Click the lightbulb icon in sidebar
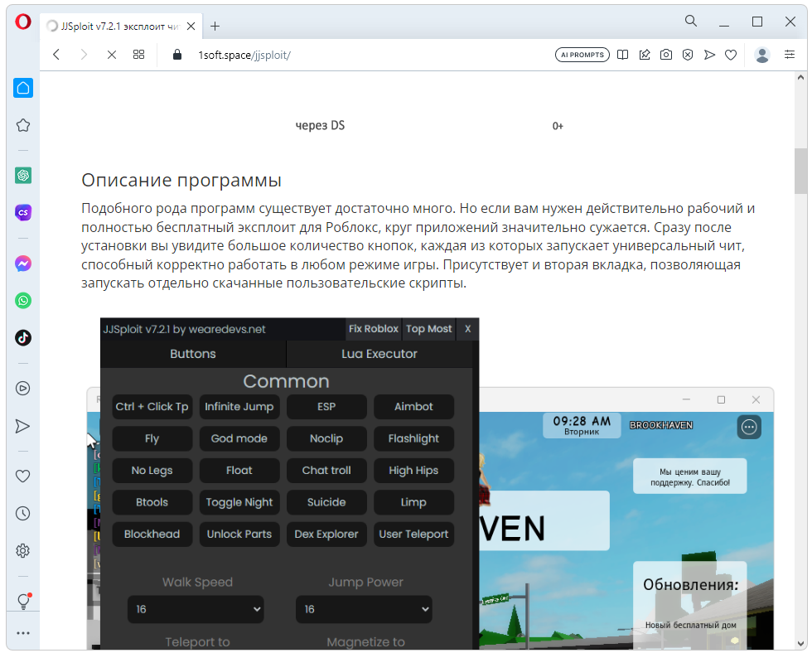The height and width of the screenshot is (653, 812). (24, 601)
